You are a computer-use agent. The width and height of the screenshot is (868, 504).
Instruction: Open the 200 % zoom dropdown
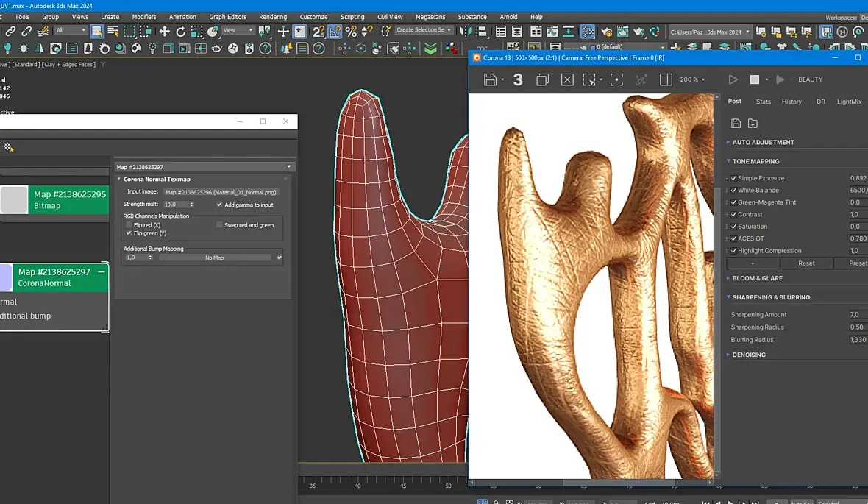pyautogui.click(x=692, y=79)
